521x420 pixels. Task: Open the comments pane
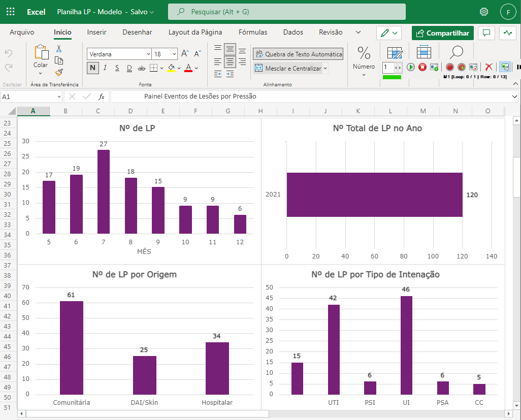(x=486, y=33)
